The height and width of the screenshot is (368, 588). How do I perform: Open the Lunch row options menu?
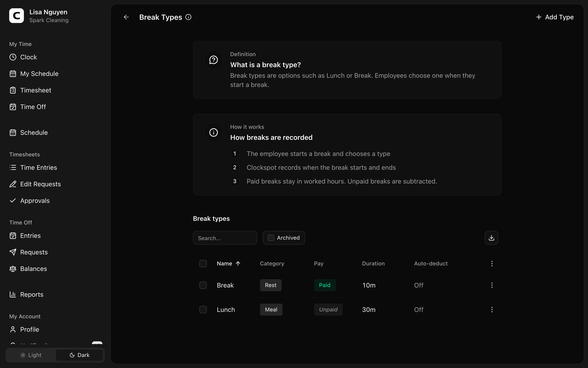click(x=492, y=310)
